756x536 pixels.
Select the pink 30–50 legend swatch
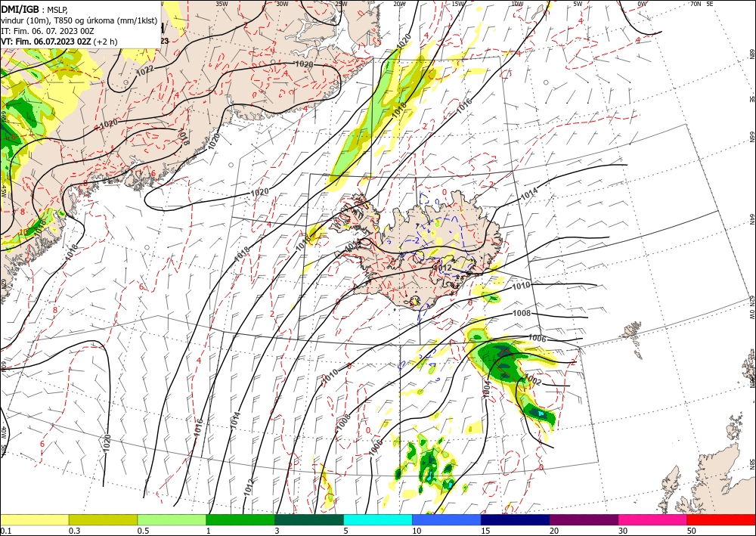653,519
